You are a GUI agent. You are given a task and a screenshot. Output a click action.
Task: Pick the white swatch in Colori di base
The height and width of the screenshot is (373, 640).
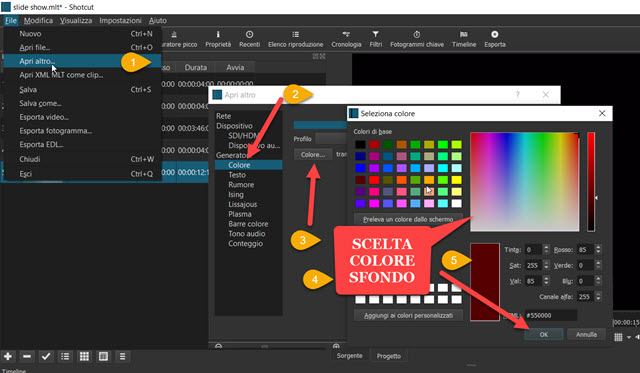click(457, 203)
